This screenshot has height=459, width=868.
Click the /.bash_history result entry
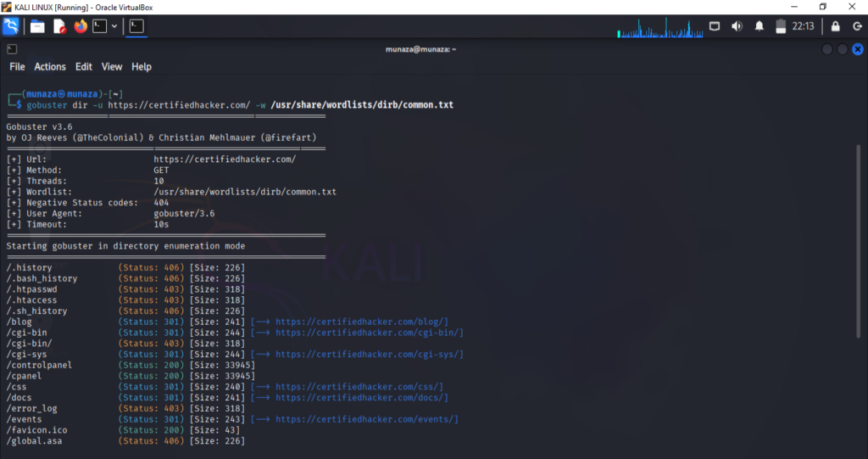[x=42, y=278]
